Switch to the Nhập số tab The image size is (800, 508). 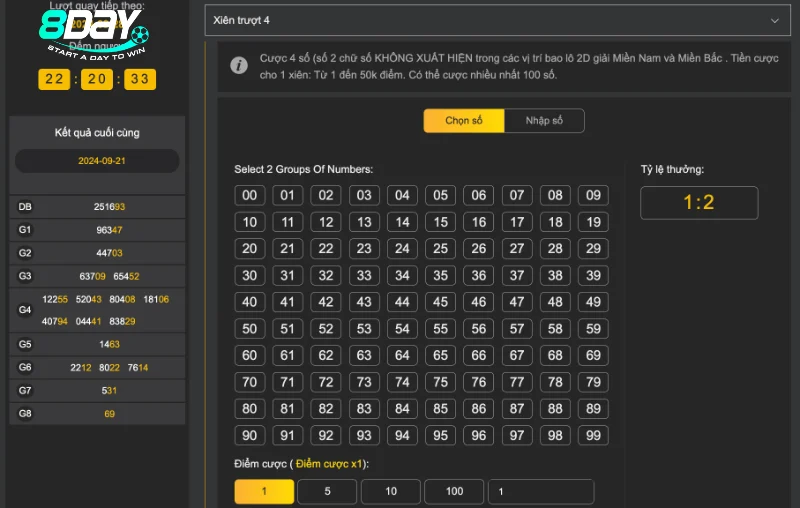[x=544, y=121]
